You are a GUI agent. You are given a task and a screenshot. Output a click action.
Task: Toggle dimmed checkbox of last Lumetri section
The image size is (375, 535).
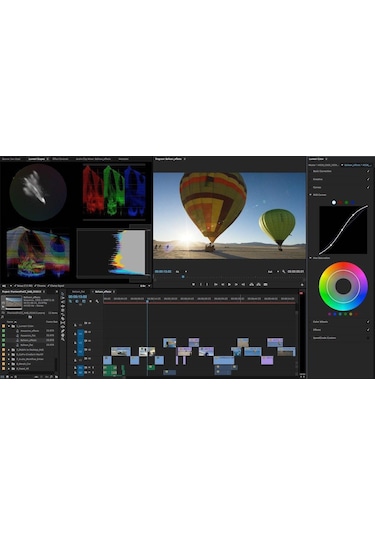368,338
